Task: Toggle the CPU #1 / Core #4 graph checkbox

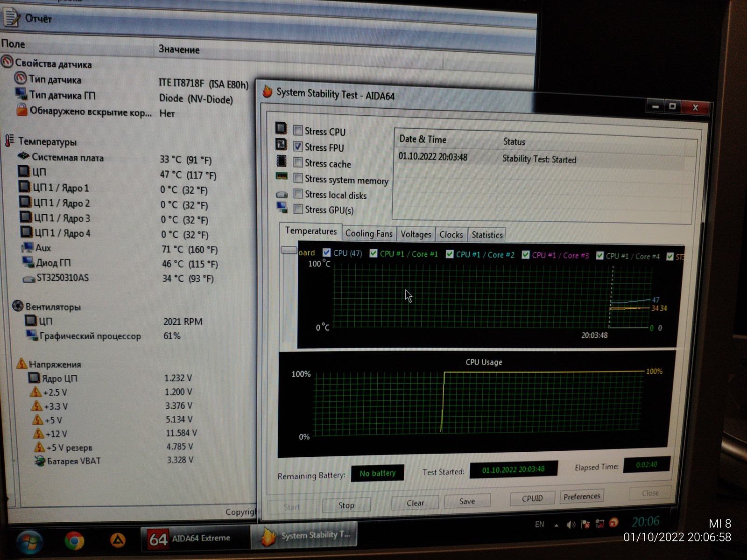Action: [600, 256]
